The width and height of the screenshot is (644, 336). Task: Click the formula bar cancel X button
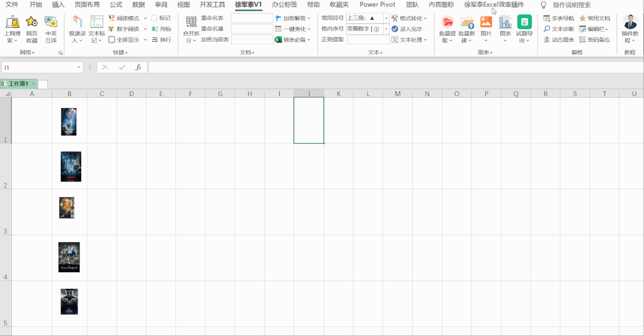(x=105, y=67)
